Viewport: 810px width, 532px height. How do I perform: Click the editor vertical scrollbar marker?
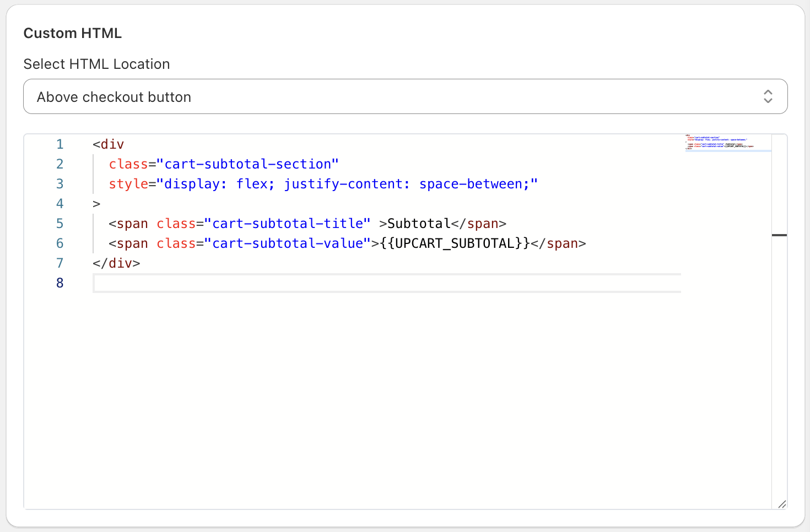click(x=779, y=235)
